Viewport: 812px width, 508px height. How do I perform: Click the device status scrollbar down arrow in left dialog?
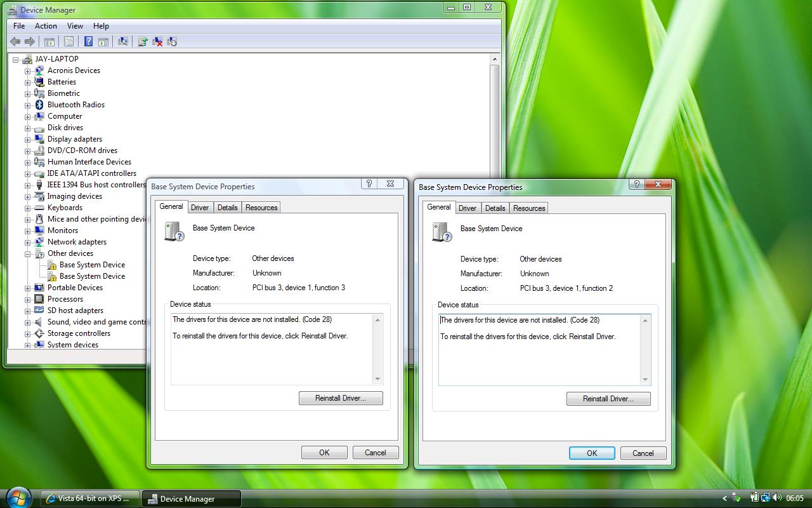377,379
